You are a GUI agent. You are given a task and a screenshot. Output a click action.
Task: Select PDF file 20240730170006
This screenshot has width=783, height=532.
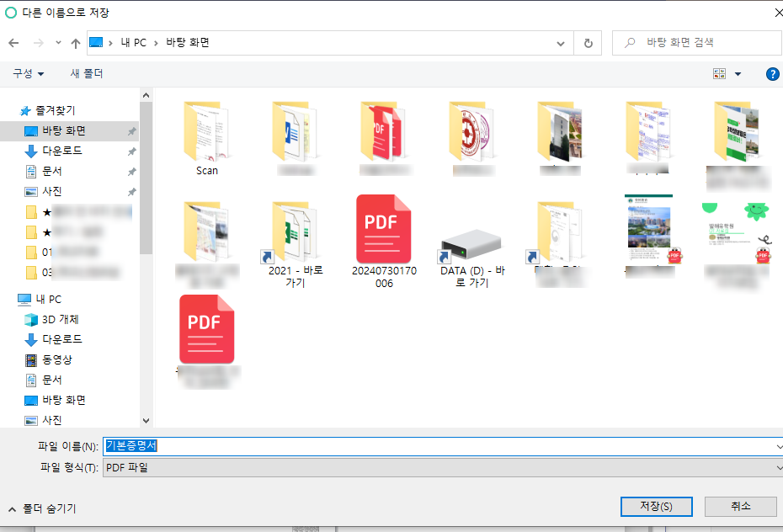click(384, 241)
